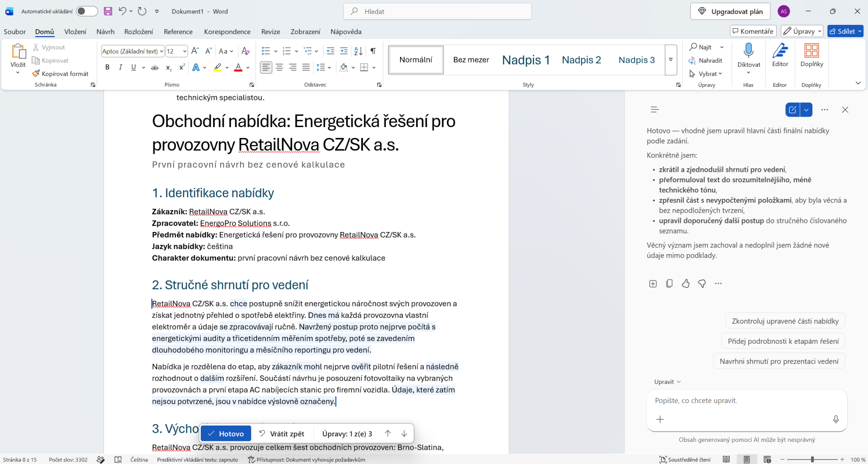Image resolution: width=868 pixels, height=464 pixels.
Task: Justify the paragraph text
Action: (x=306, y=67)
